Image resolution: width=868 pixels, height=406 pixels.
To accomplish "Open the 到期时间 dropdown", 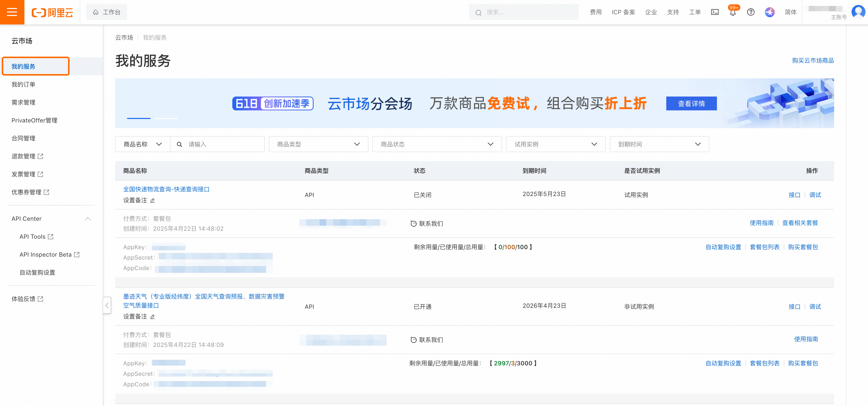I will point(659,144).
